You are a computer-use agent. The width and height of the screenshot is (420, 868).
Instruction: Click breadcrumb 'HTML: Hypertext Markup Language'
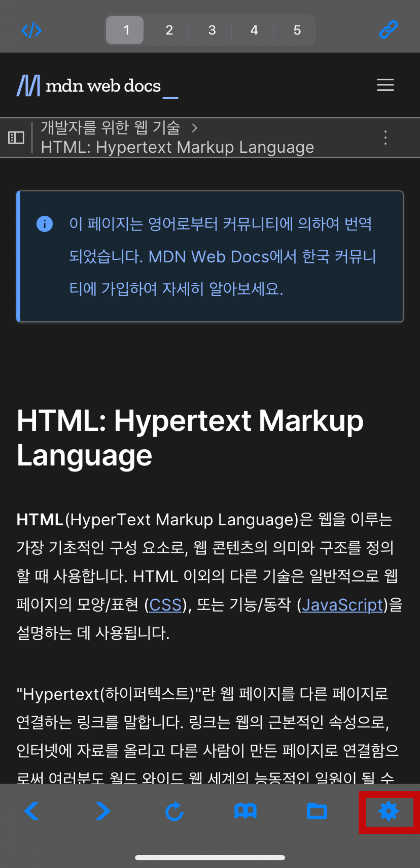pyautogui.click(x=178, y=147)
